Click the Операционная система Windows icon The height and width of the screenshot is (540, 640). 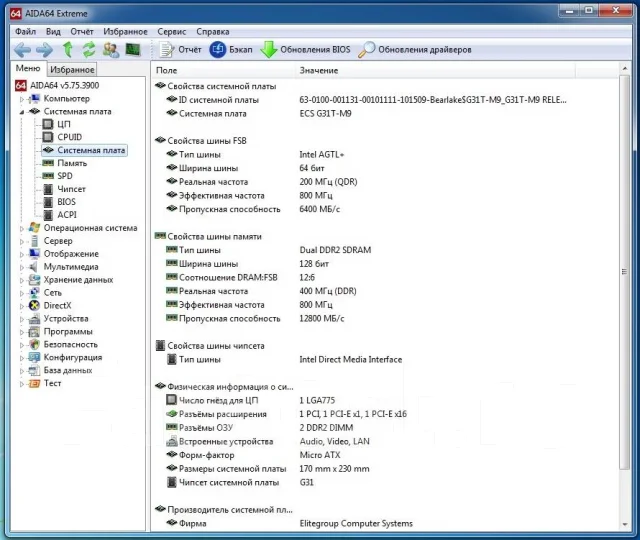[34, 227]
